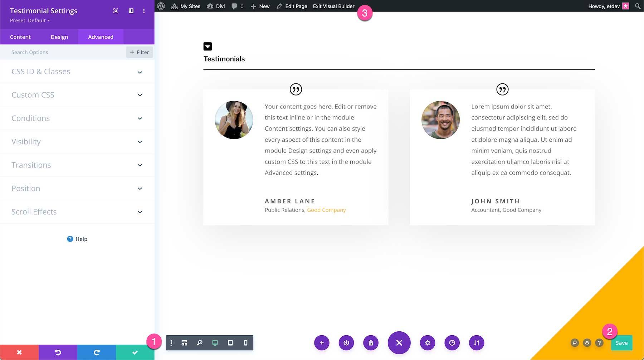Screen dimensions: 644x360
Task: Toggle fullscreen mode for the settings modal
Action: (x=116, y=11)
